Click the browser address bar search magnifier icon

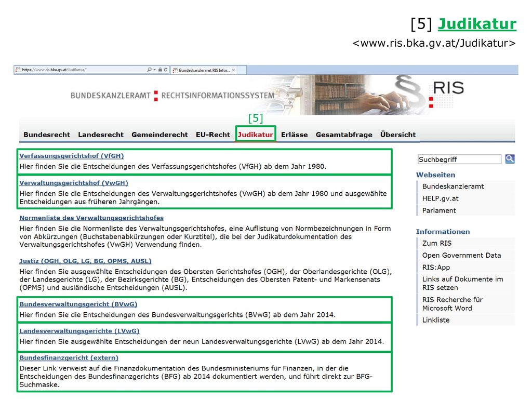click(149, 70)
